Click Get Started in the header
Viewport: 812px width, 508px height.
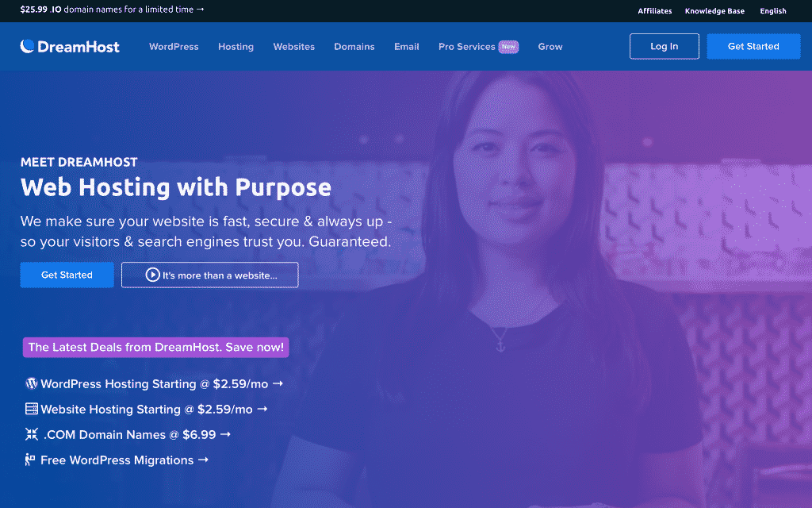click(x=753, y=46)
